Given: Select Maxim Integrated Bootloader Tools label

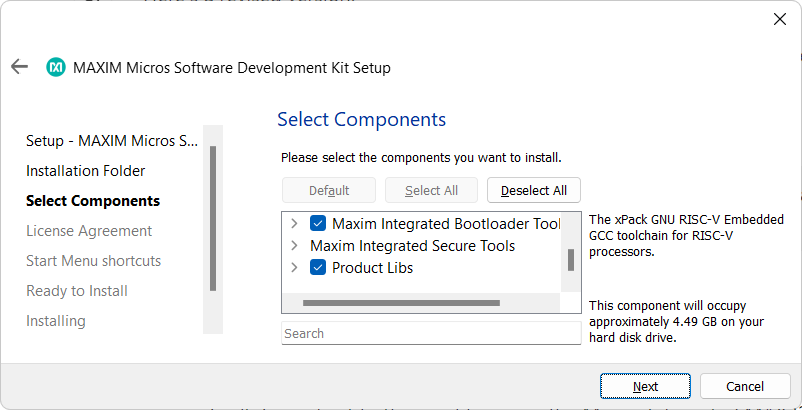Looking at the screenshot, I should click(x=446, y=224).
